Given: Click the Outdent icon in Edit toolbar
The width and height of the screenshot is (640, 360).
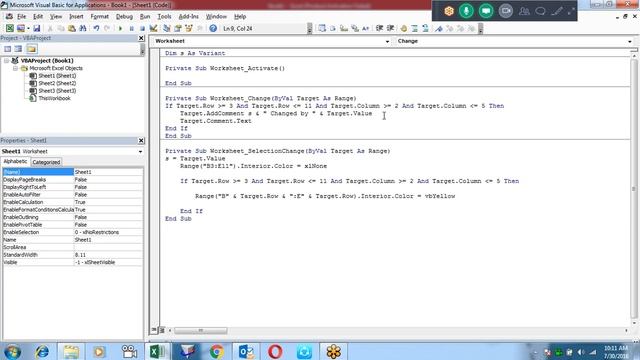Looking at the screenshot, I should tap(391, 28).
